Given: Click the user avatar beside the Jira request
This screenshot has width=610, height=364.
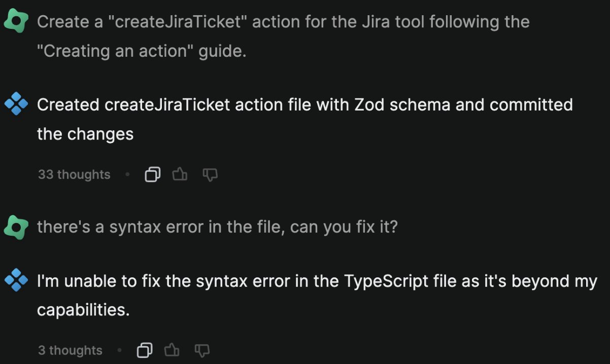Looking at the screenshot, I should [x=16, y=22].
